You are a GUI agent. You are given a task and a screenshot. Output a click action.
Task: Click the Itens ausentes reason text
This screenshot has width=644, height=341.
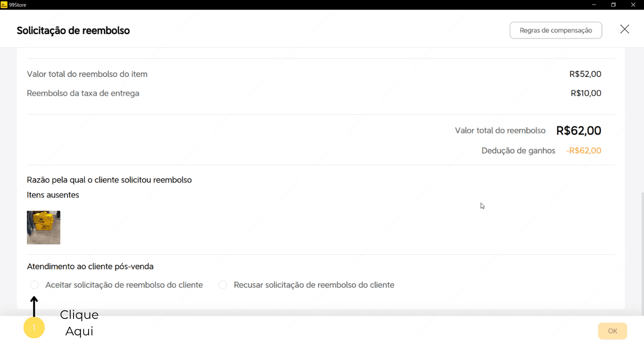[x=53, y=195]
